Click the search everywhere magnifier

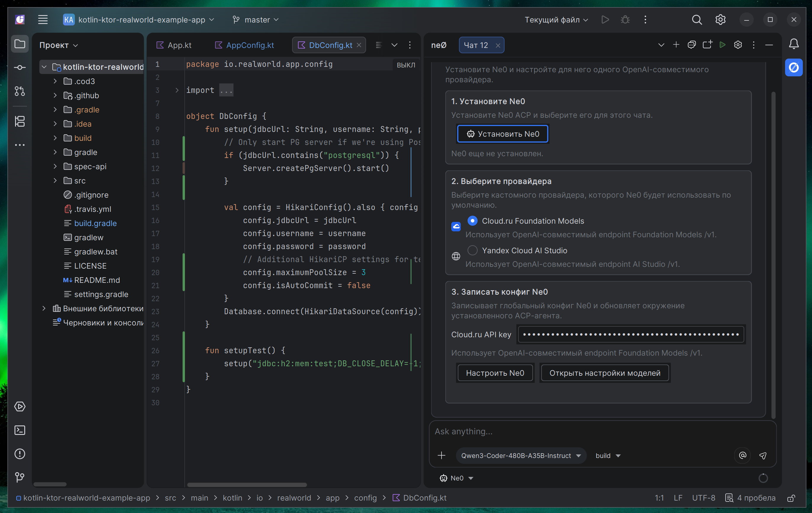click(697, 20)
